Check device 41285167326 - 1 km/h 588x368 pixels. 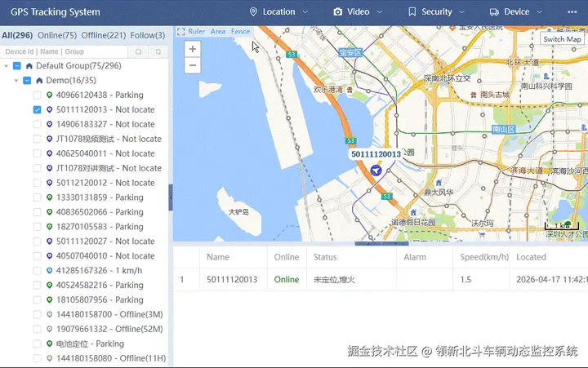click(x=37, y=271)
